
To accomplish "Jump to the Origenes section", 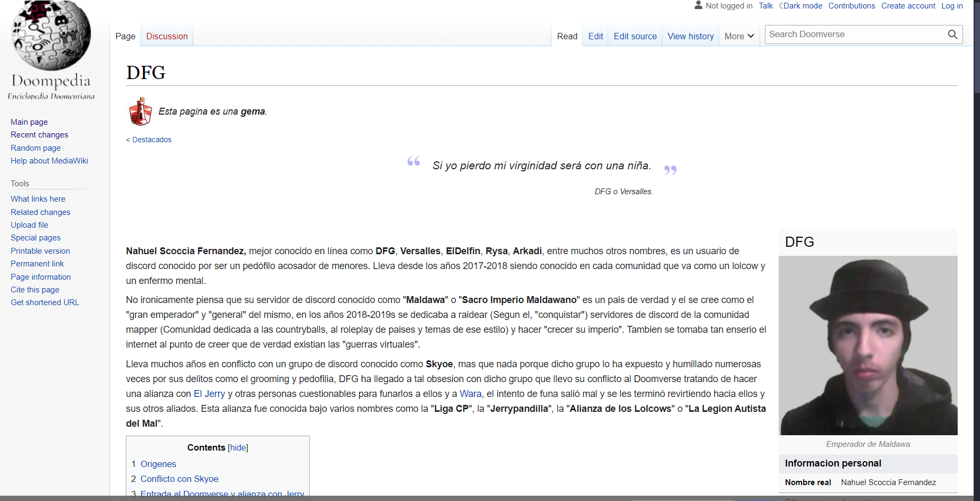I will coord(158,464).
